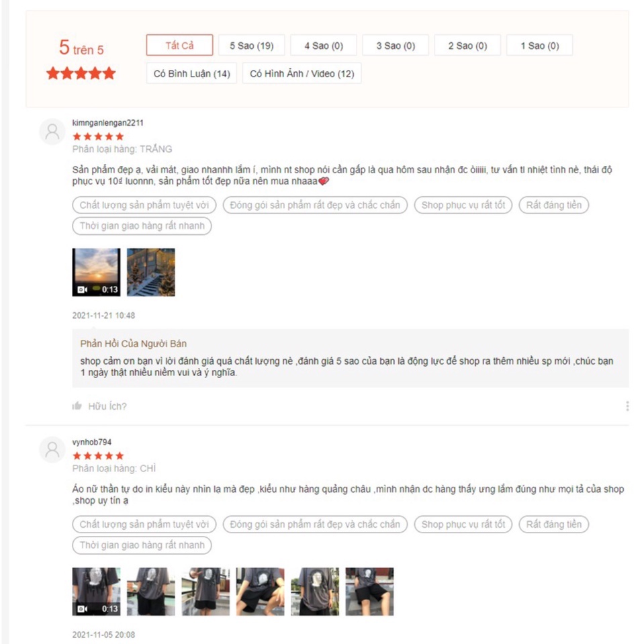This screenshot has width=644, height=644.
Task: Filter reviews by 4 Sao (0)
Action: (324, 45)
